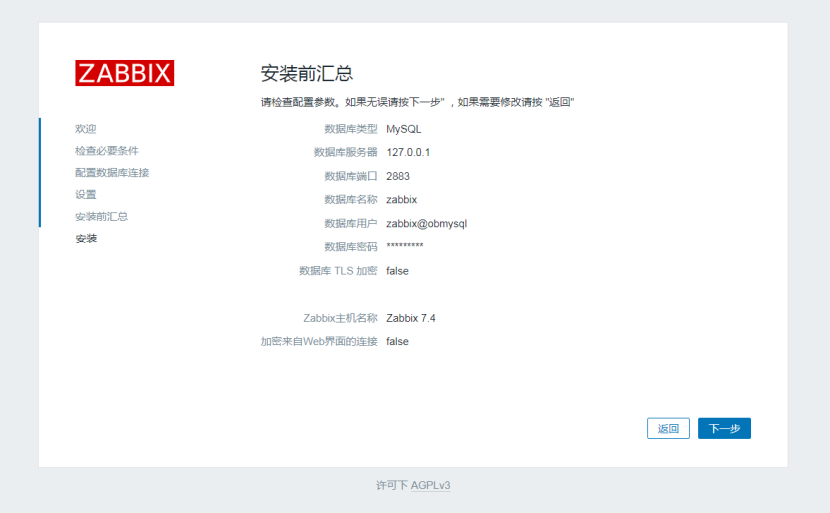Open 配置数据库连接 step
Image resolution: width=830 pixels, height=513 pixels.
[x=112, y=173]
